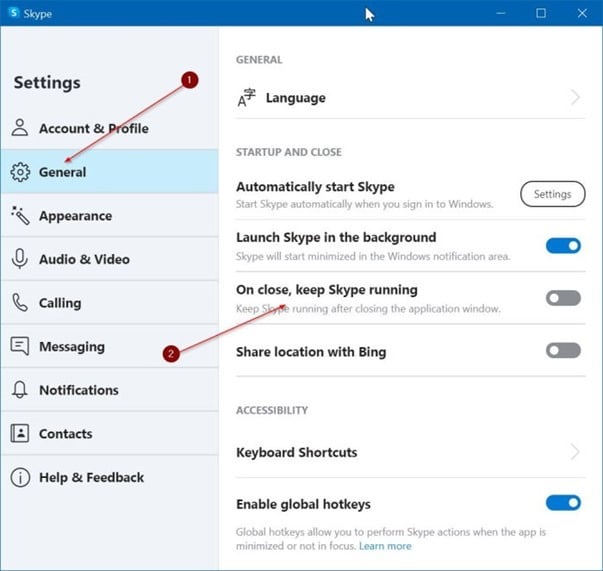Click the Contacts address book icon
Viewport: 603px width, 571px height.
coord(20,433)
